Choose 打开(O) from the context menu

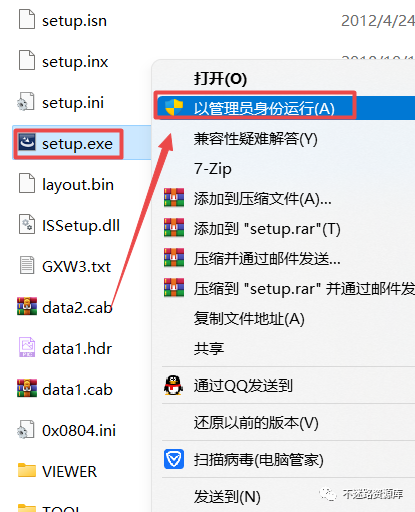221,79
